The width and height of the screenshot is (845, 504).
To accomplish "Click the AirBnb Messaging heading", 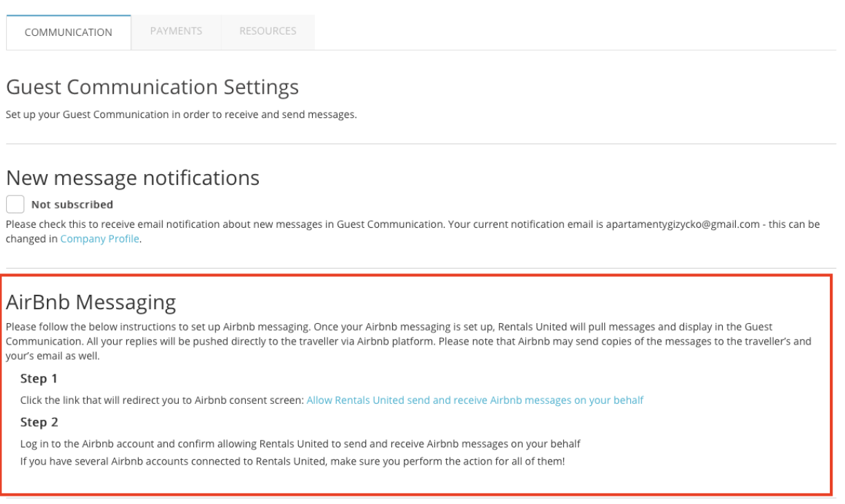I will tap(91, 302).
